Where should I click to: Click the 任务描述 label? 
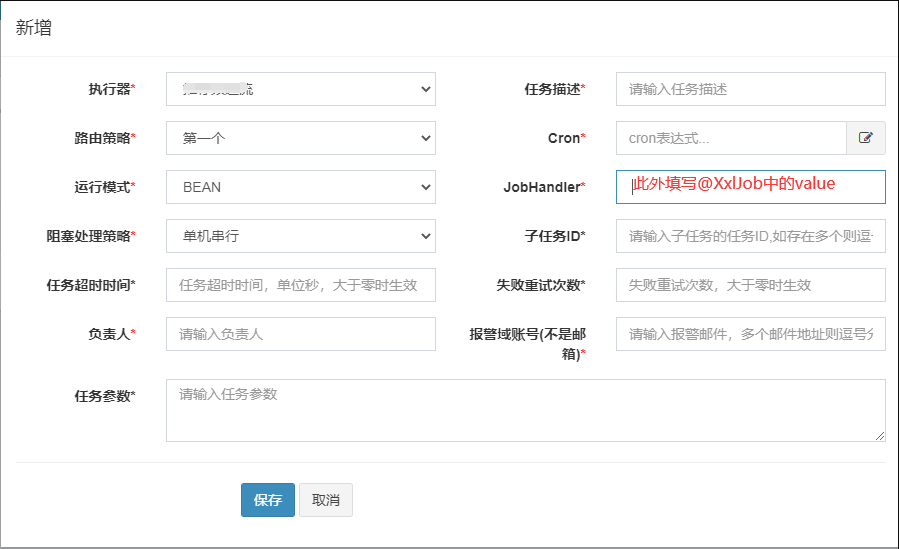click(x=555, y=89)
